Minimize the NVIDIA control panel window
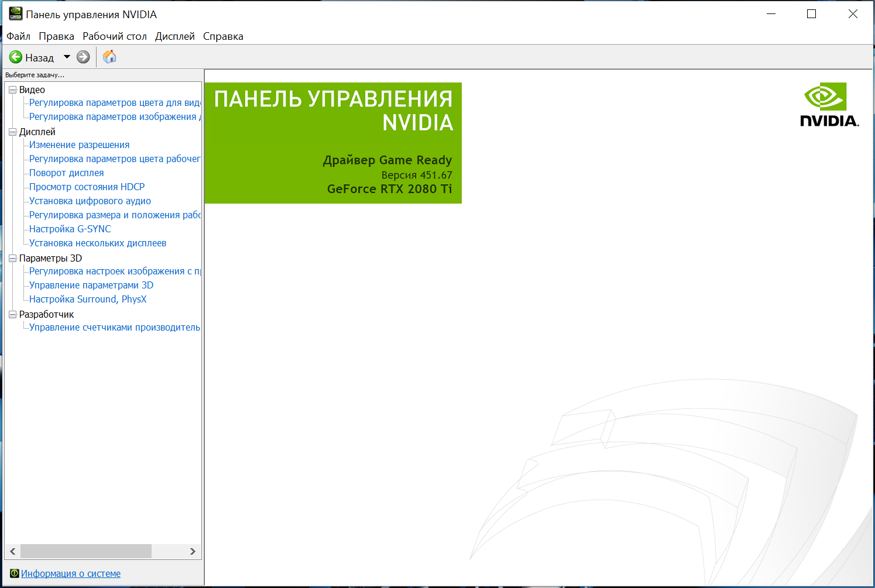Screen dimensions: 875x588 coord(771,14)
